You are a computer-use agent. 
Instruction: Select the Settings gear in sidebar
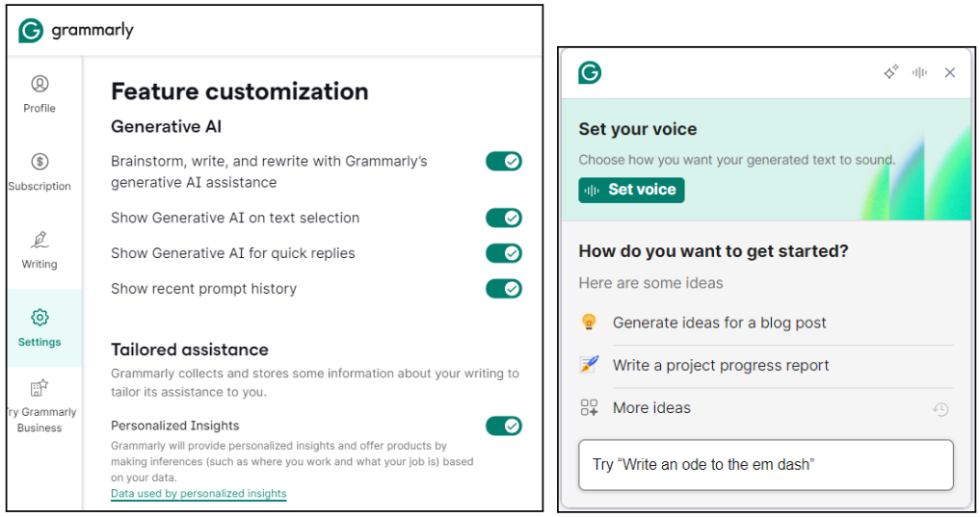point(40,327)
